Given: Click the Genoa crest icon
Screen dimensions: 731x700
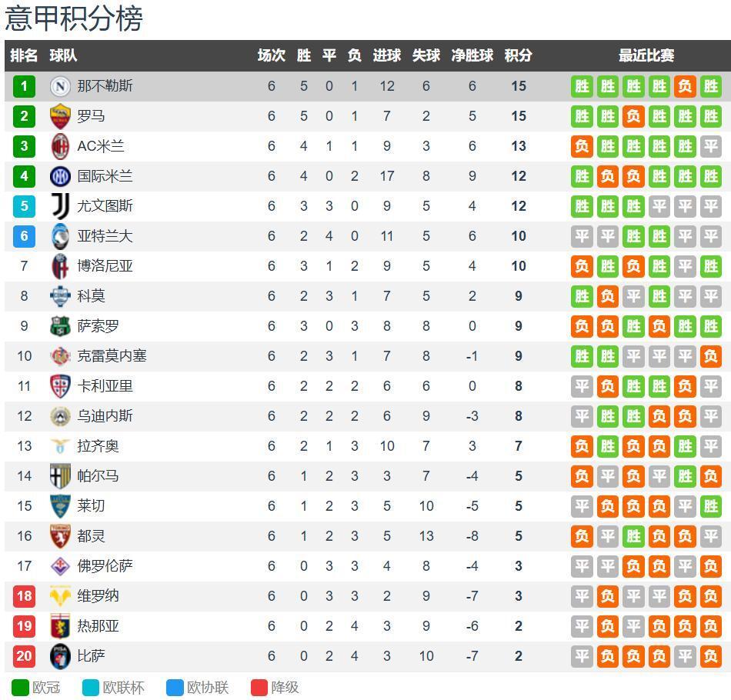Looking at the screenshot, I should (x=60, y=626).
